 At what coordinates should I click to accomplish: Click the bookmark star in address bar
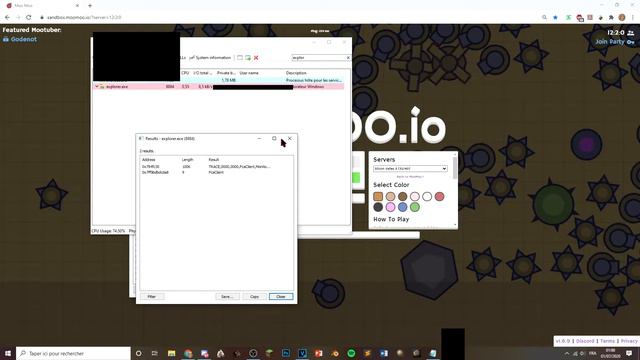(555, 17)
